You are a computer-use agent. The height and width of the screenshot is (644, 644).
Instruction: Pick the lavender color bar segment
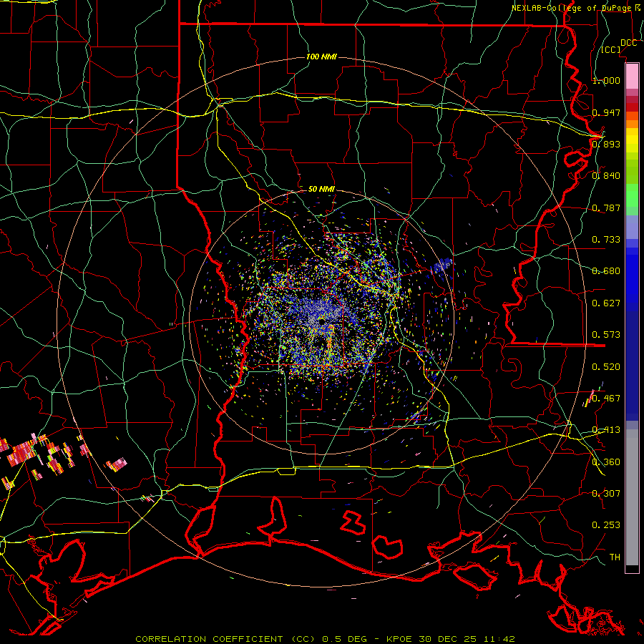click(x=632, y=227)
